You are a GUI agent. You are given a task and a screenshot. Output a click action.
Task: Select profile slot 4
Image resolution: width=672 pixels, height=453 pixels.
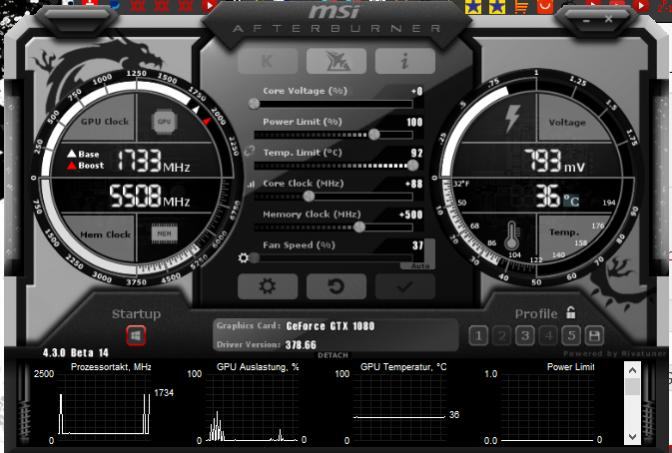tap(548, 336)
